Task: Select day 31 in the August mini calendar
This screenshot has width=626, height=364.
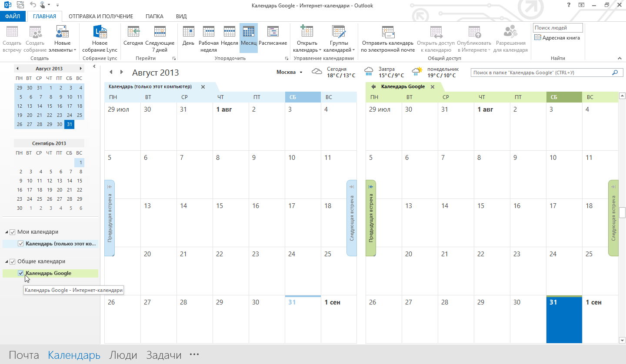Action: tap(69, 125)
